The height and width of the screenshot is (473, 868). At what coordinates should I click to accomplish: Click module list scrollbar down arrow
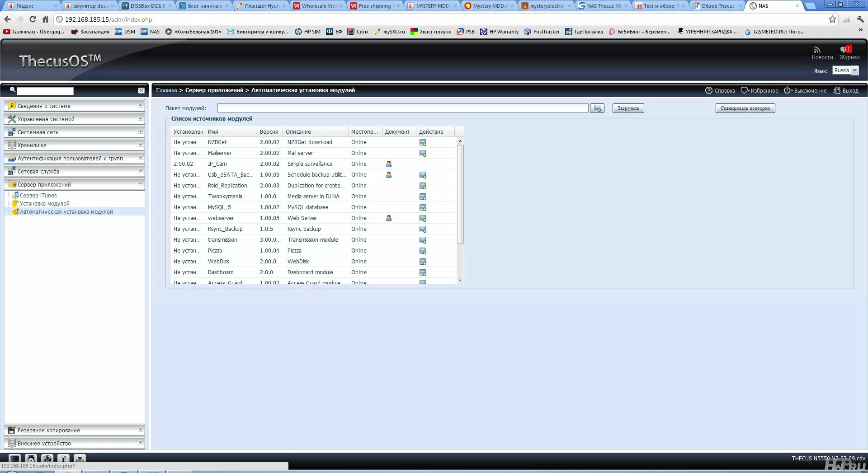tap(460, 281)
